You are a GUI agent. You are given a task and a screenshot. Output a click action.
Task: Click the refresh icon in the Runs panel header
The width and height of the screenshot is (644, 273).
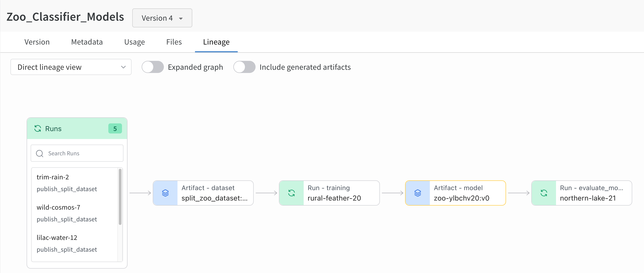[38, 129]
